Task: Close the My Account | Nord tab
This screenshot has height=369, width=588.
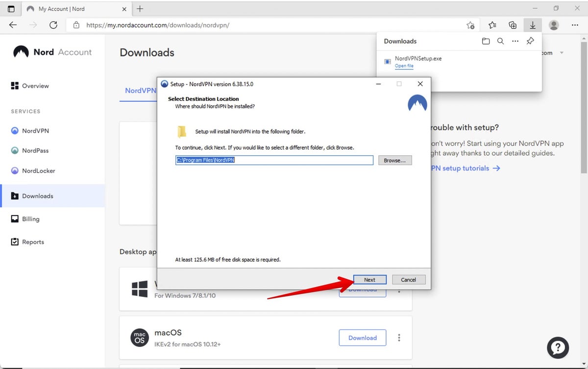Action: tap(123, 9)
